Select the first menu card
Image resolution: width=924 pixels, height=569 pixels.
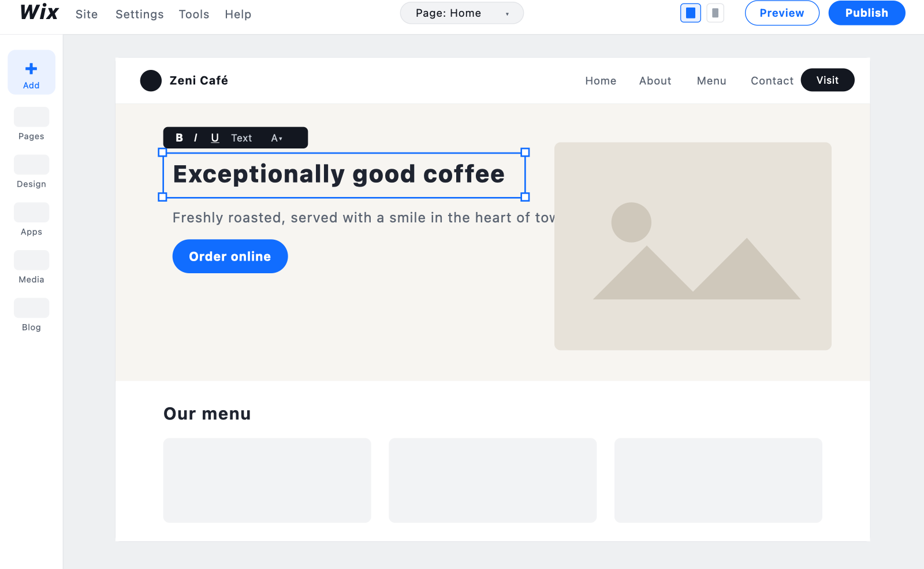pyautogui.click(x=267, y=480)
